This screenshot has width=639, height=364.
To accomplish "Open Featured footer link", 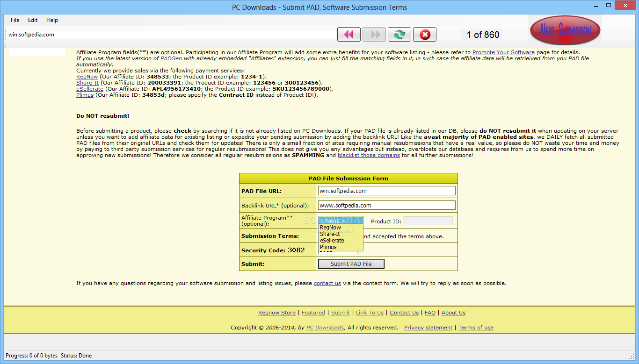I will click(313, 313).
